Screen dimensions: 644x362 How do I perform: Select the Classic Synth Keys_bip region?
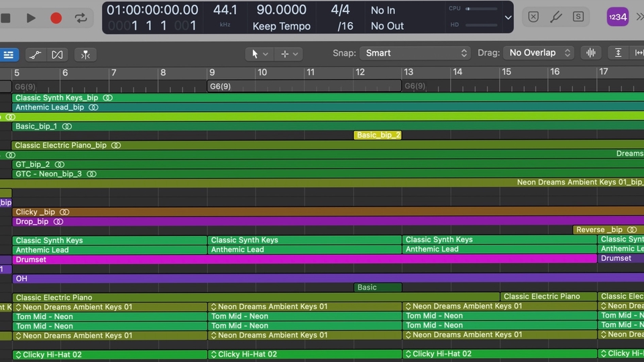328,98
